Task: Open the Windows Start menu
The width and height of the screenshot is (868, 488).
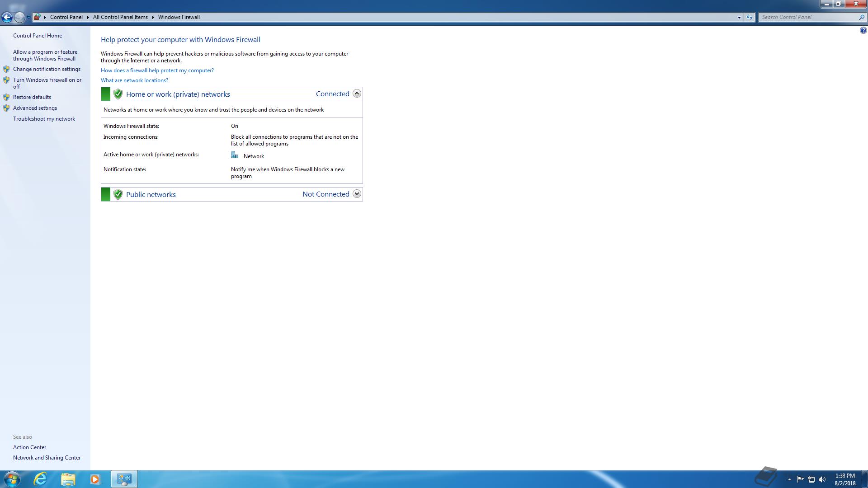Action: point(12,479)
